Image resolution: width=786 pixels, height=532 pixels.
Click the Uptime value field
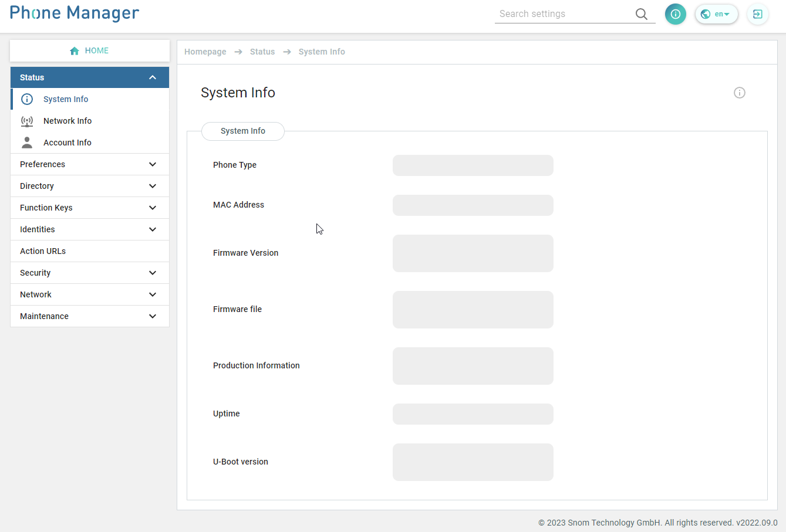point(473,414)
